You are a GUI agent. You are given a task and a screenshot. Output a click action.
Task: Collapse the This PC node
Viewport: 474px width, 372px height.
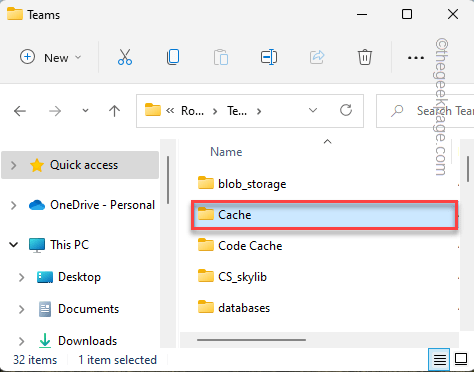click(x=13, y=245)
